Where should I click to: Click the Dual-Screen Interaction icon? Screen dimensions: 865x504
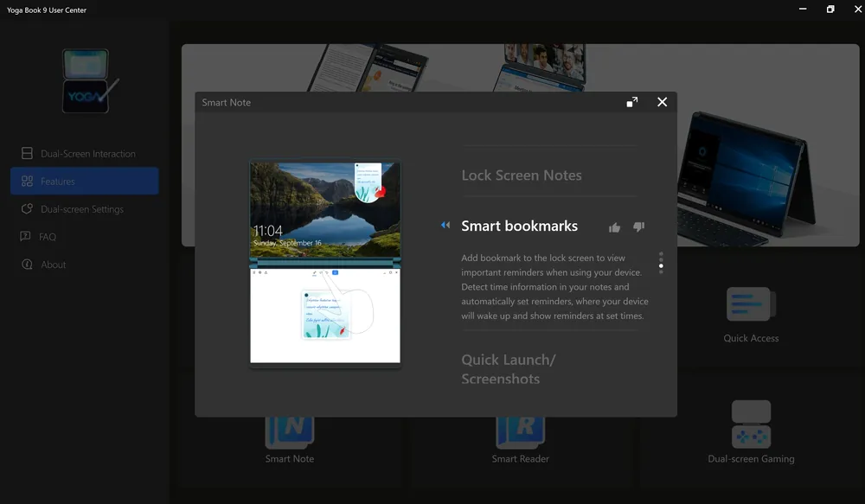[x=27, y=153]
